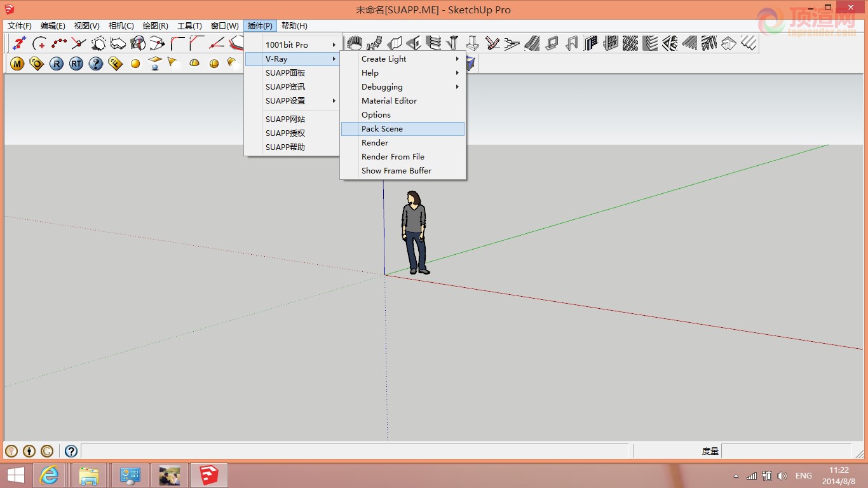Image resolution: width=868 pixels, height=488 pixels.
Task: Launch Internet Explorer from taskbar
Action: [x=49, y=475]
